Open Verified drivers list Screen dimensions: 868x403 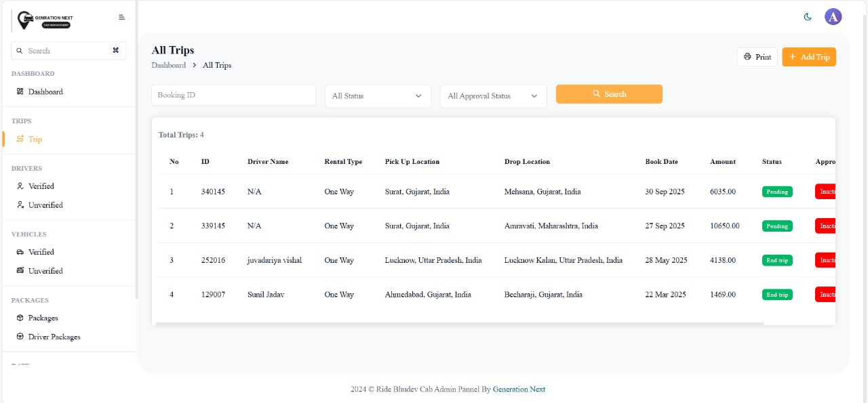point(41,186)
